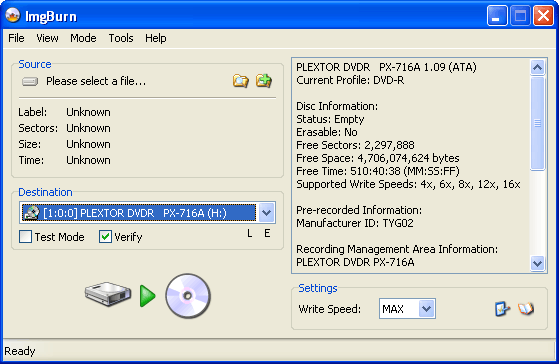Minimize the ImgBurn window
The image size is (559, 364).
pyautogui.click(x=497, y=16)
